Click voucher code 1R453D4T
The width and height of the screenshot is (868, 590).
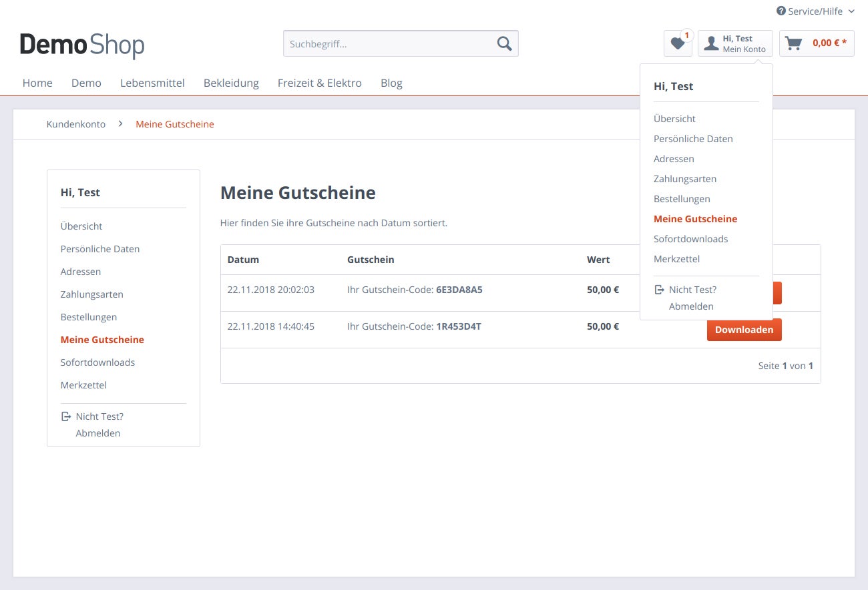click(459, 327)
